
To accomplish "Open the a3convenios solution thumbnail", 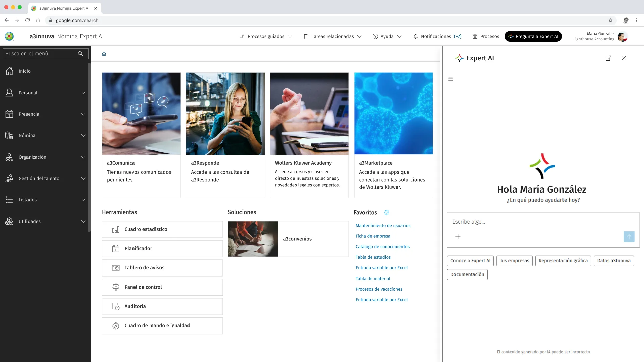I will [253, 239].
